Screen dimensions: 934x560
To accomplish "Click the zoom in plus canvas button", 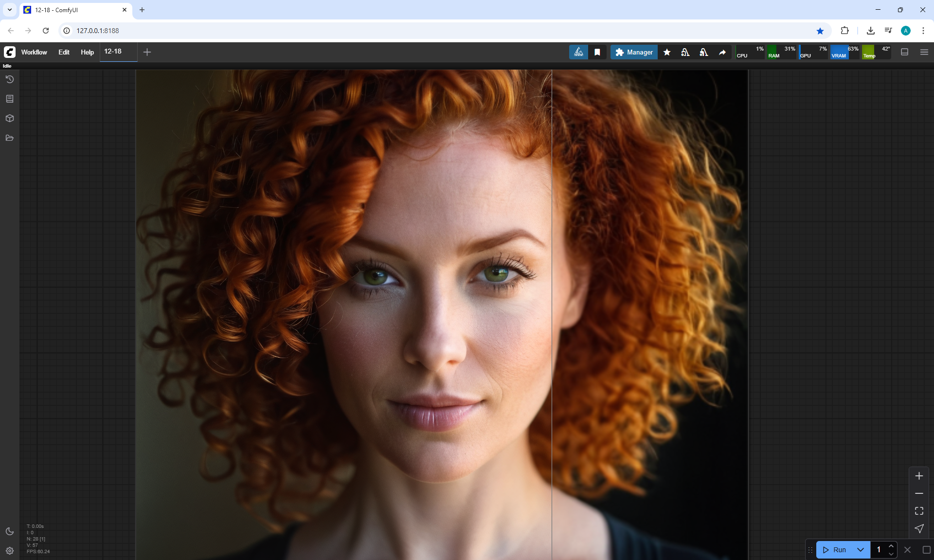I will pyautogui.click(x=919, y=476).
